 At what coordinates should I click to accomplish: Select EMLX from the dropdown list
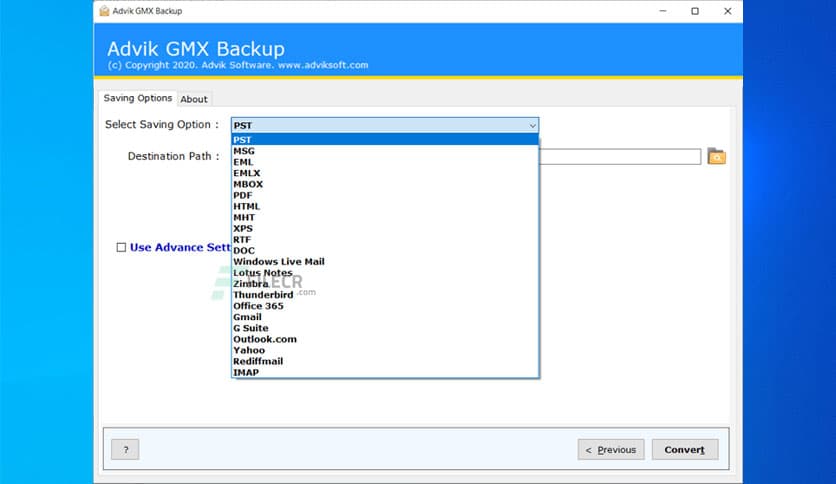(x=385, y=173)
